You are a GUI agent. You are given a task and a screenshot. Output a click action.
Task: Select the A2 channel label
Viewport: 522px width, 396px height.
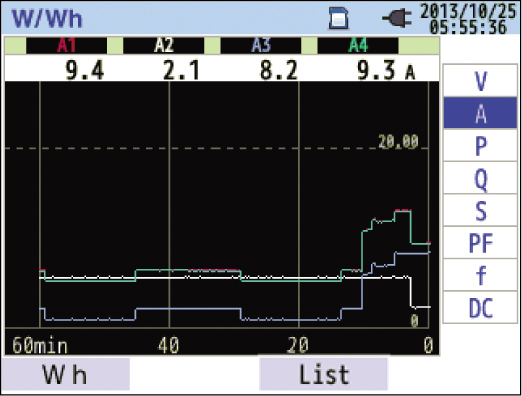[164, 45]
